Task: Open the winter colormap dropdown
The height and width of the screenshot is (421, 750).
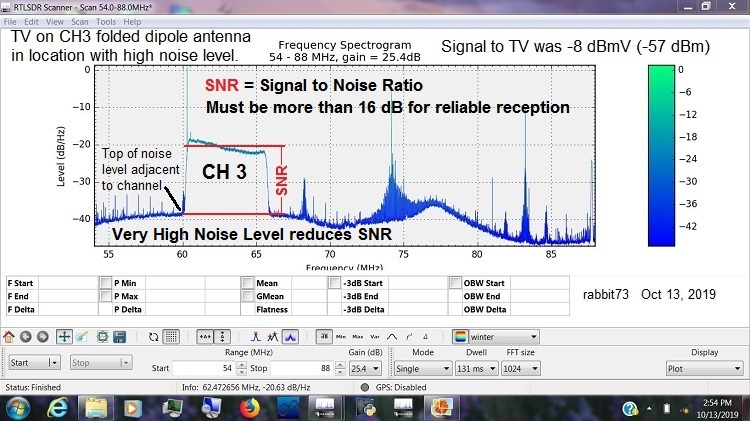Action: coord(495,337)
